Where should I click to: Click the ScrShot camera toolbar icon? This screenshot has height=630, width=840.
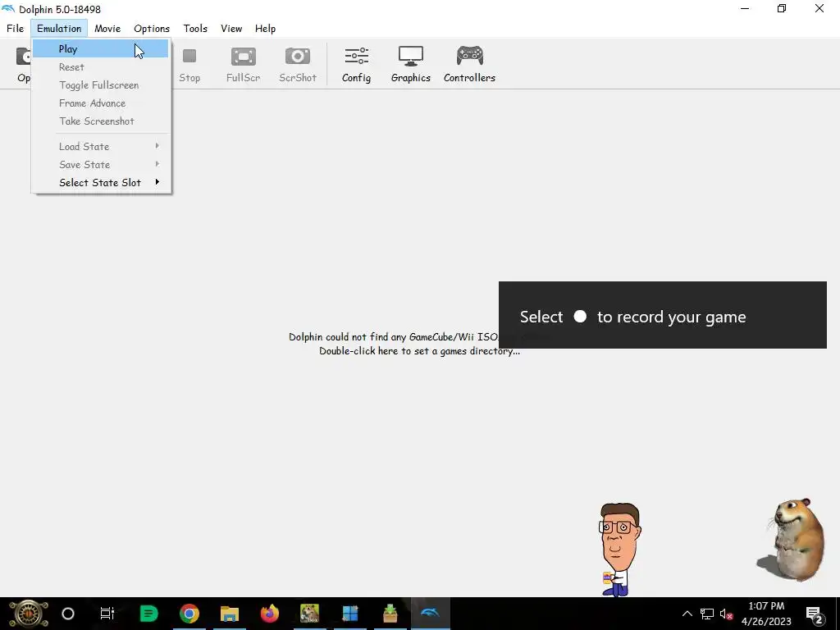[x=298, y=64]
